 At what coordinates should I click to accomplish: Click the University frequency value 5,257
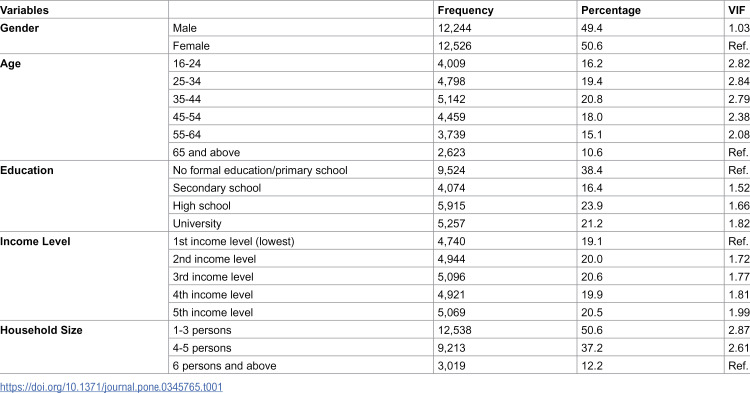coord(451,224)
